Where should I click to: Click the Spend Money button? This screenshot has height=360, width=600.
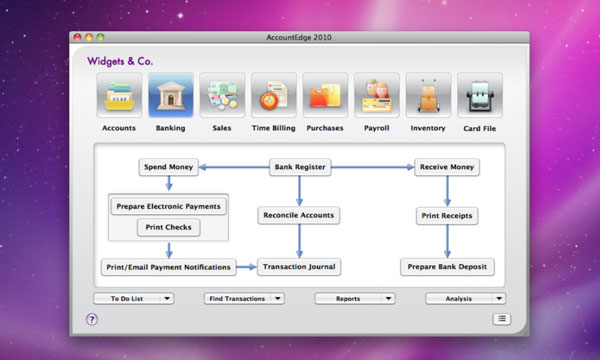169,167
